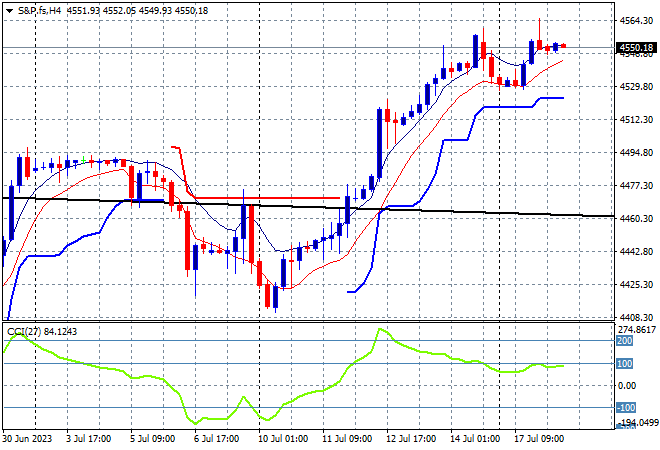
Task: Click the 5 Jul 09:00 time label
Action: pyautogui.click(x=152, y=439)
